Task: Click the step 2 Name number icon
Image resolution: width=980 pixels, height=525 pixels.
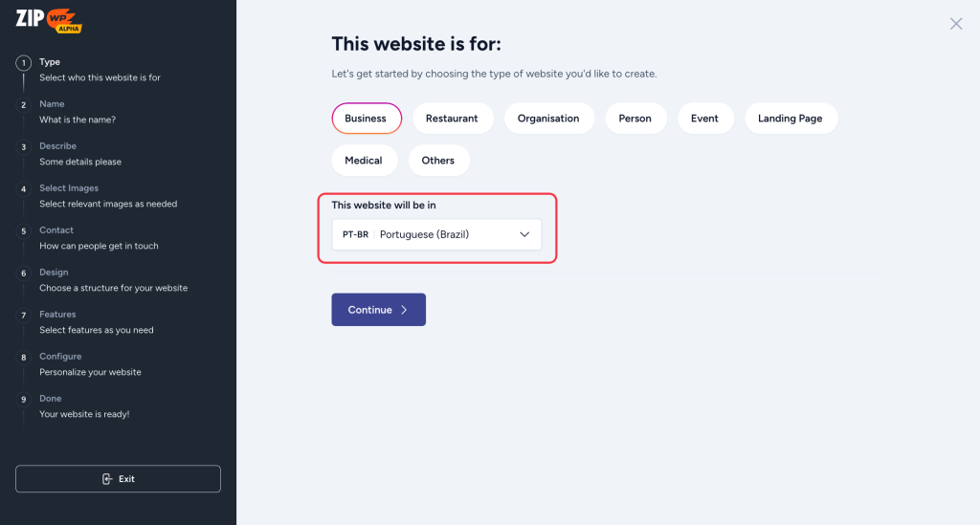Action: (24, 105)
